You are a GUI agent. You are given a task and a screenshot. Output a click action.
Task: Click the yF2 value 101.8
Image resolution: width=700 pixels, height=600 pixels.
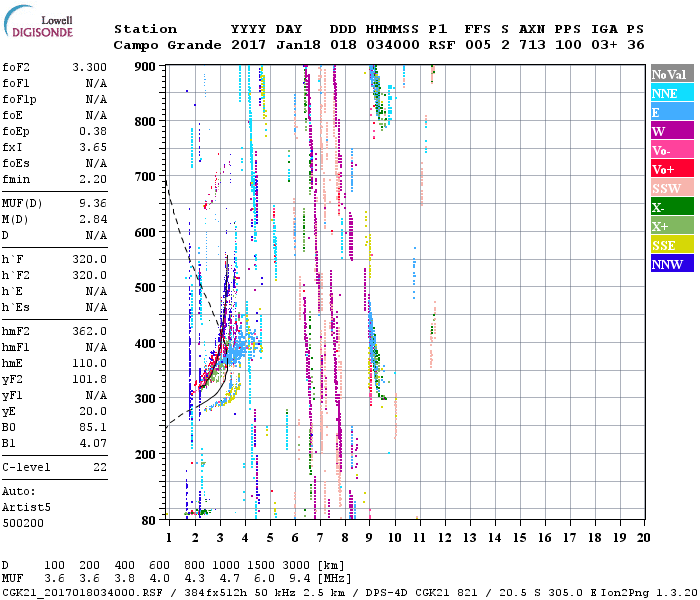(89, 379)
